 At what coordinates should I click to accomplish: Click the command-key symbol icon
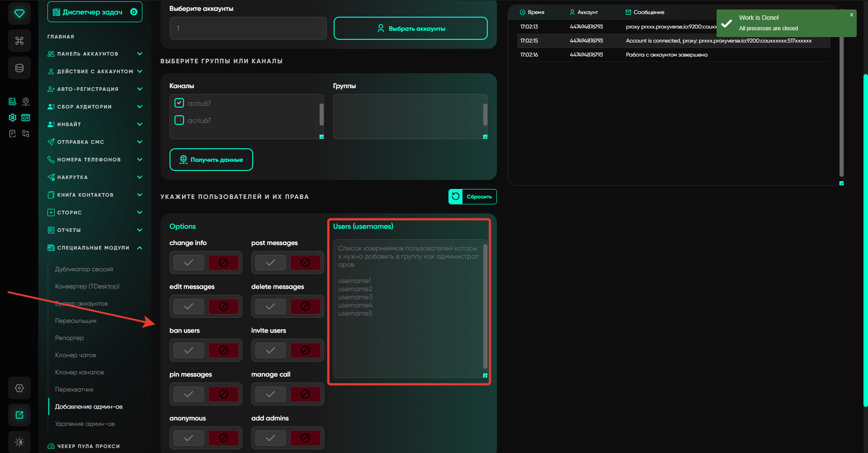[19, 41]
